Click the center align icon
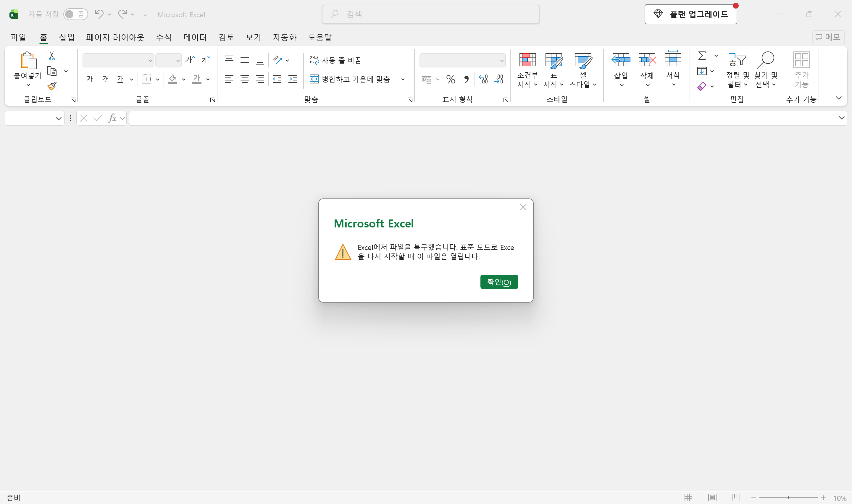The image size is (852, 504). [244, 79]
